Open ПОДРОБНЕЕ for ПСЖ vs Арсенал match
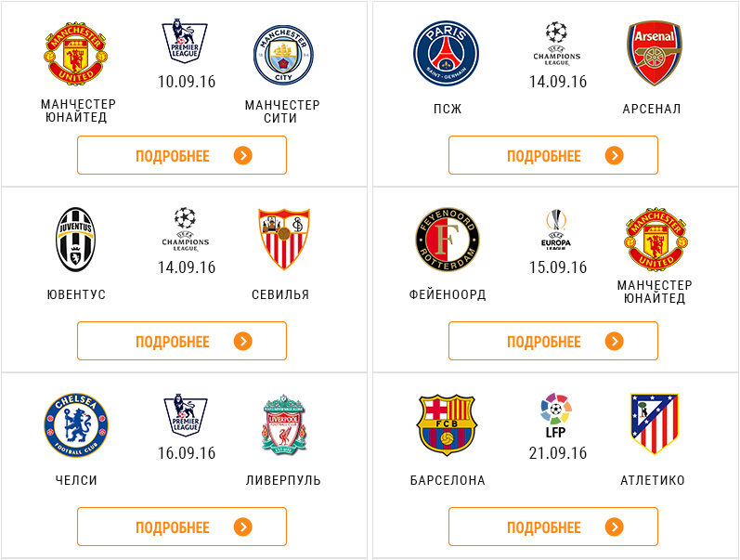This screenshot has height=560, width=740. tap(553, 155)
